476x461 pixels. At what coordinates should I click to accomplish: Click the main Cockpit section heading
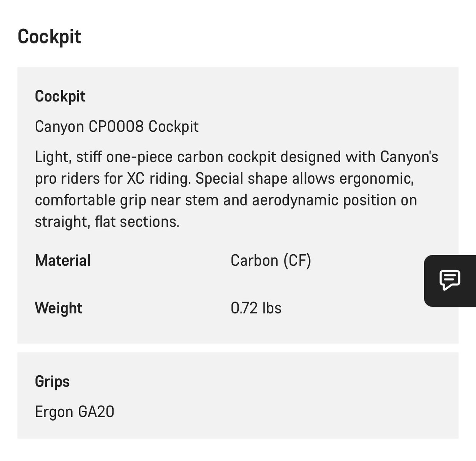coord(49,37)
